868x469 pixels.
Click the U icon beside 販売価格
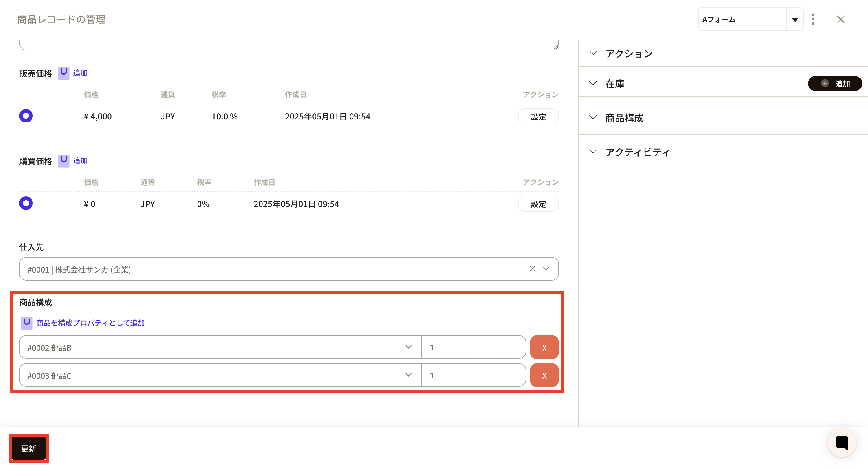point(63,73)
